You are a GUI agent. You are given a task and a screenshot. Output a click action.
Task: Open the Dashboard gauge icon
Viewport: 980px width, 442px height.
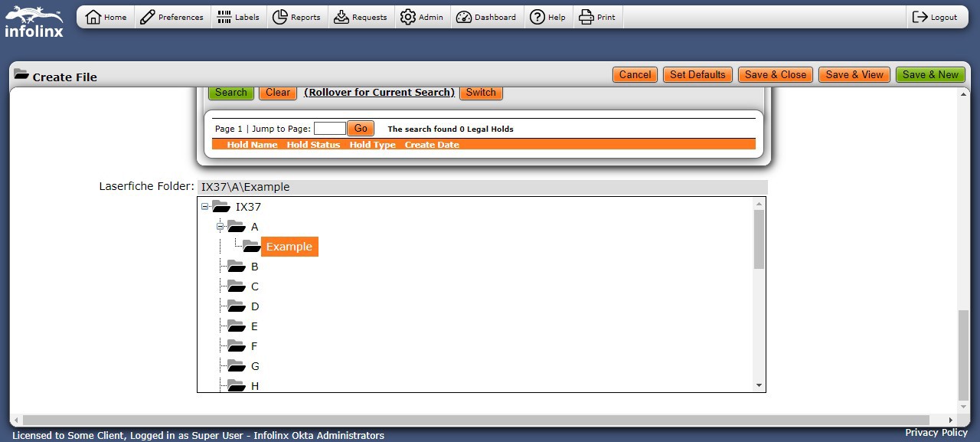tap(464, 17)
